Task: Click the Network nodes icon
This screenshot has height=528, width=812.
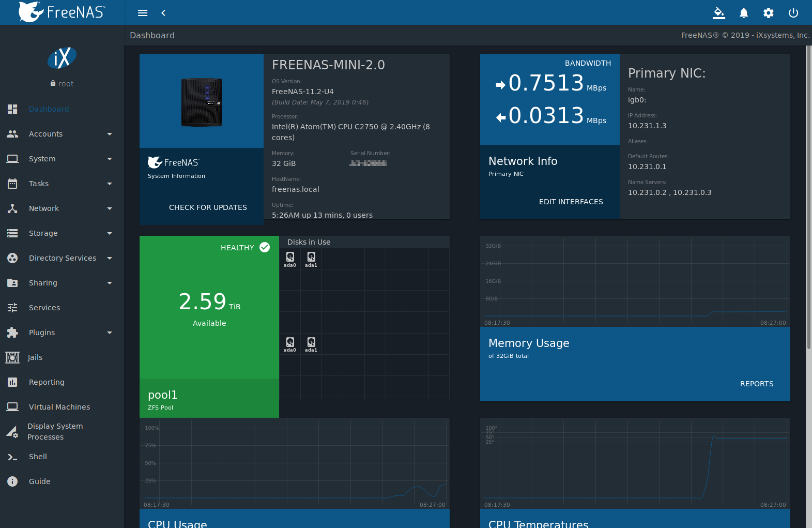Action: tap(12, 208)
